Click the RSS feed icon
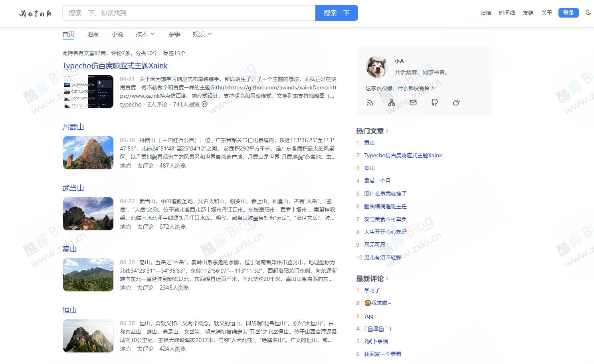Image resolution: width=594 pixels, height=364 pixels. click(x=370, y=103)
